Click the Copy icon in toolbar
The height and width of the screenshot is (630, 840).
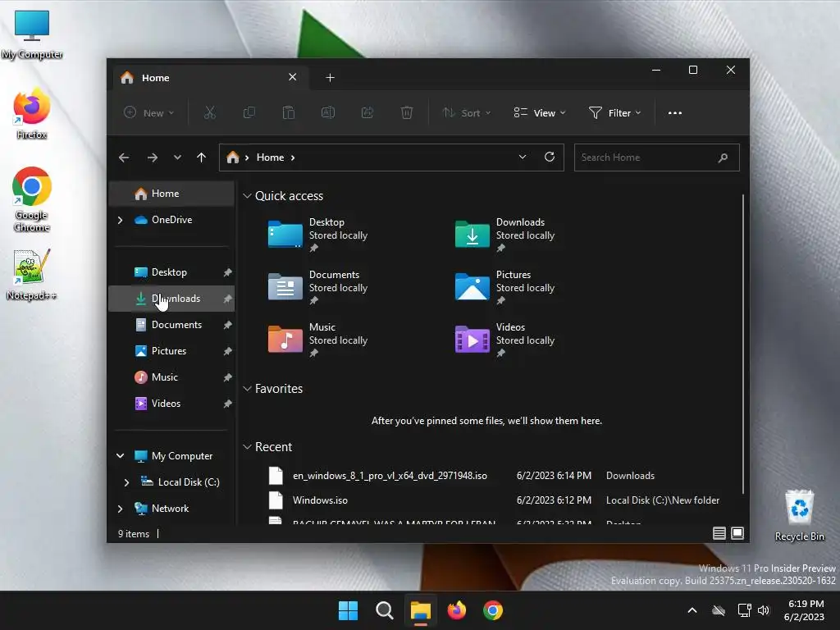249,112
